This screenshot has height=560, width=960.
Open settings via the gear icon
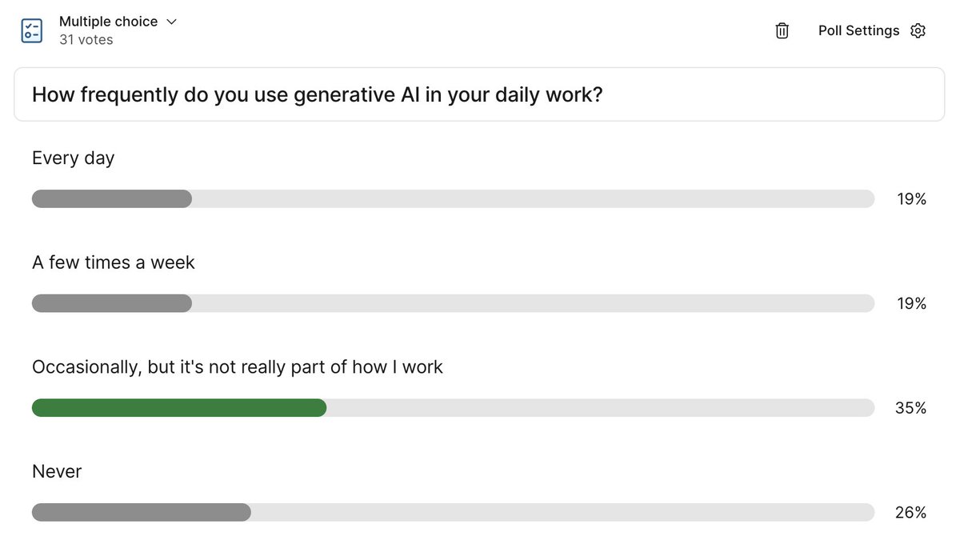click(x=918, y=30)
